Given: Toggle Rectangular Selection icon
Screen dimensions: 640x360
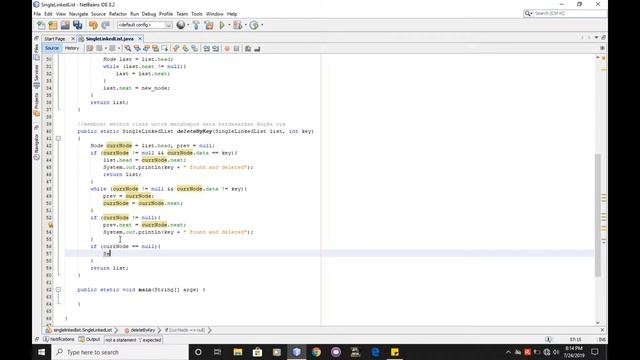Looking at the screenshot, I should tap(165, 49).
